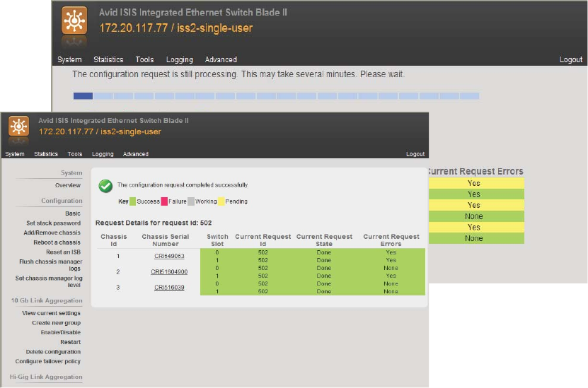Viewport: 588px width, 388px height.
Task: Open chassis serial CRI51604900 link
Action: pos(169,272)
